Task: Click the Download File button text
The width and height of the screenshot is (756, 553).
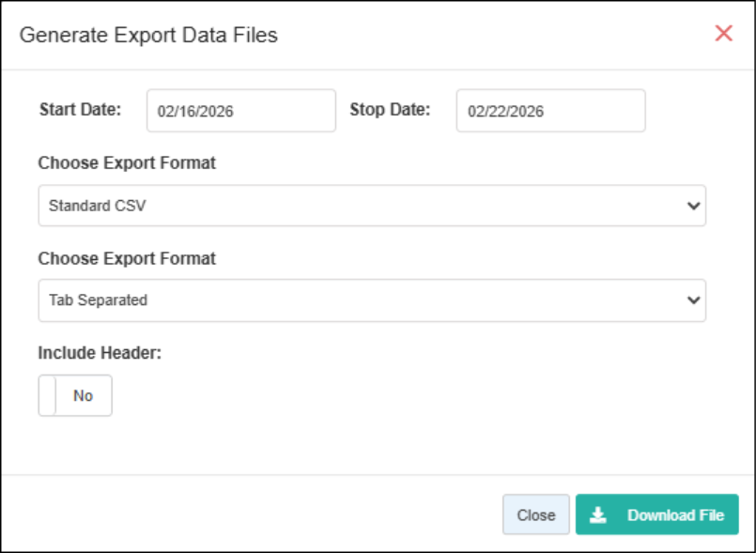Action: click(x=675, y=515)
